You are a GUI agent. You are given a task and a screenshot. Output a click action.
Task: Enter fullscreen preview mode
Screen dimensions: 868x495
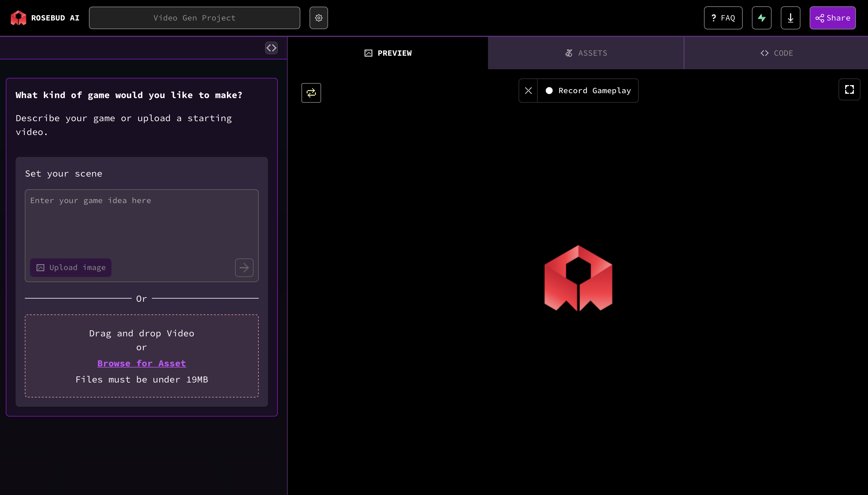point(849,89)
